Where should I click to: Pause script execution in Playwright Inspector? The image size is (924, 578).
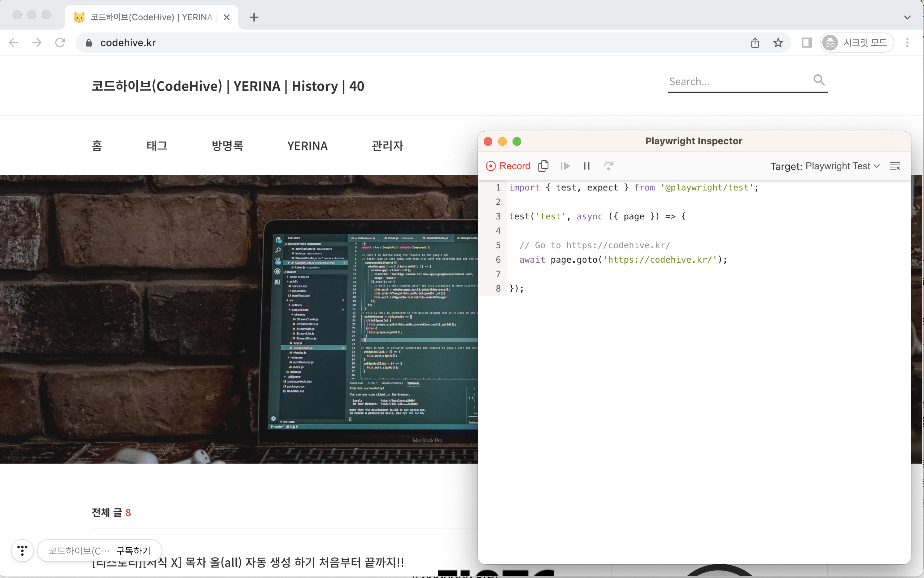587,166
